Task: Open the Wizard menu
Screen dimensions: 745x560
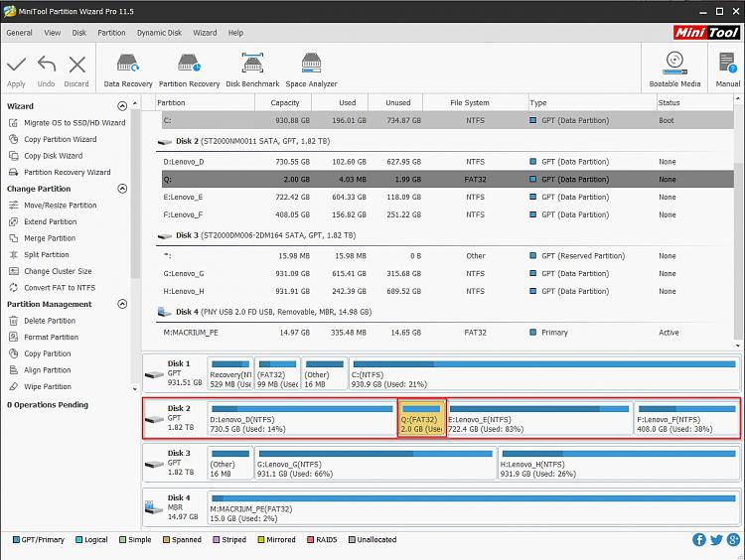Action: (x=205, y=33)
